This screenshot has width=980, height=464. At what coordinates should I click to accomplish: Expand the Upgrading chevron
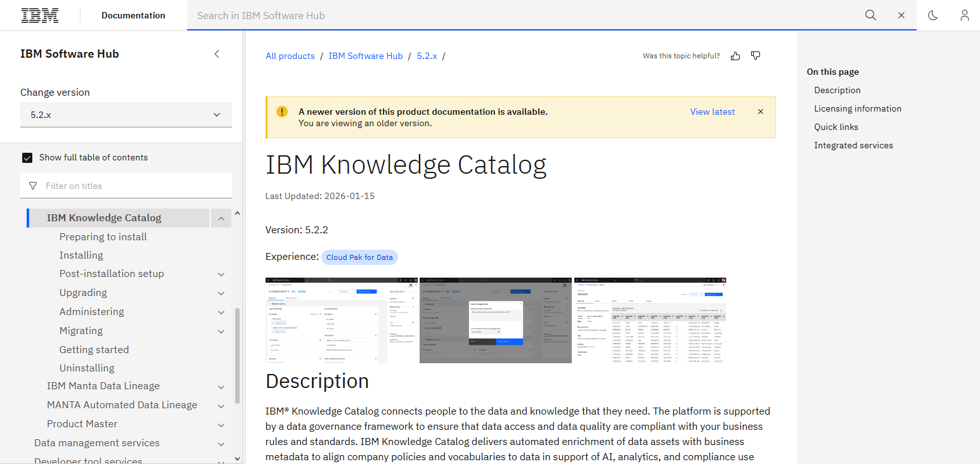click(x=221, y=293)
